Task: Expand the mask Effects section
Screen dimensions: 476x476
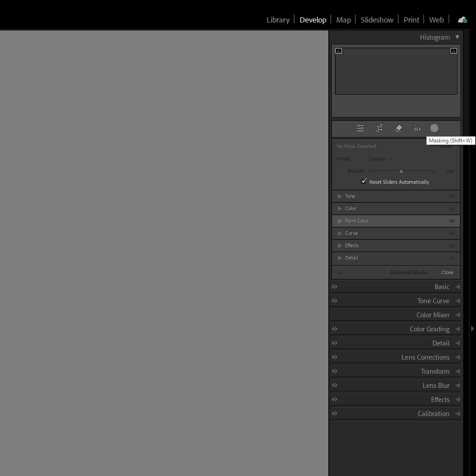Action: coord(340,246)
